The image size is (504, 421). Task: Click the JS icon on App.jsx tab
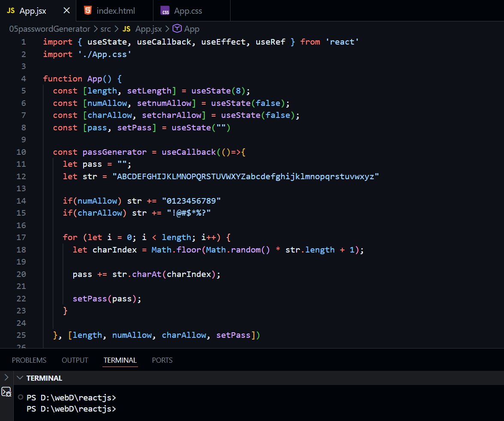click(x=11, y=11)
